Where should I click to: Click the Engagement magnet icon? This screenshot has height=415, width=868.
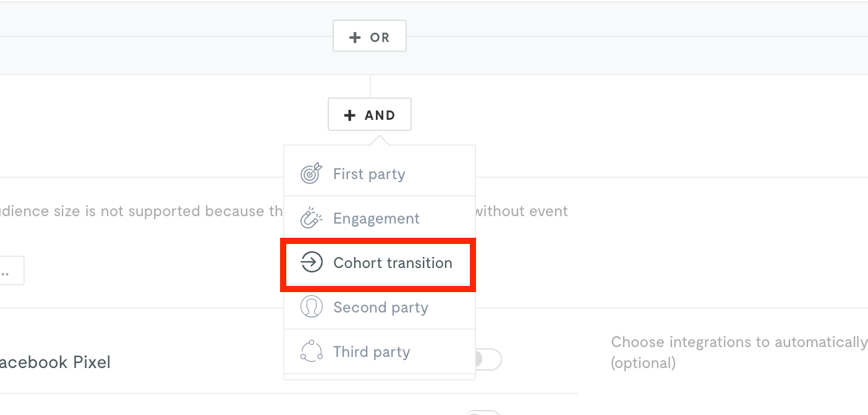click(312, 219)
